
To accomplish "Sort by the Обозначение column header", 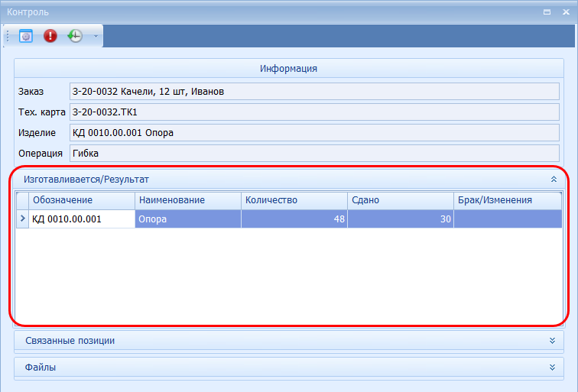I will click(x=82, y=200).
